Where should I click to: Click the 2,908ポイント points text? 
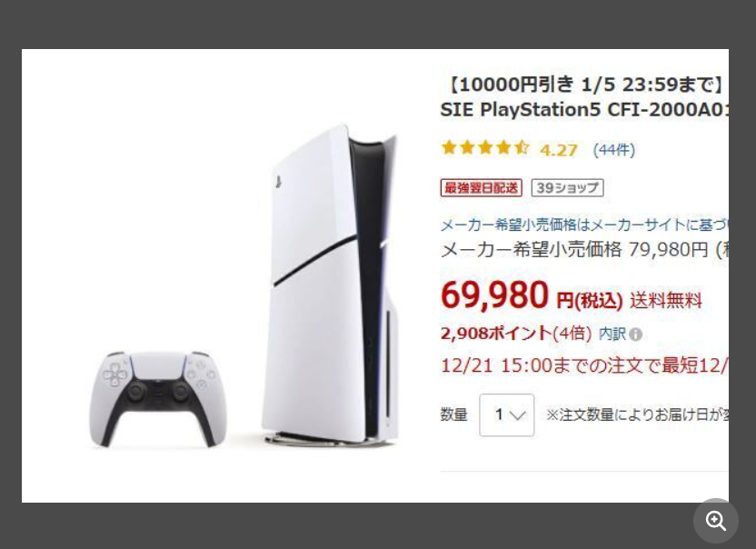click(x=496, y=334)
